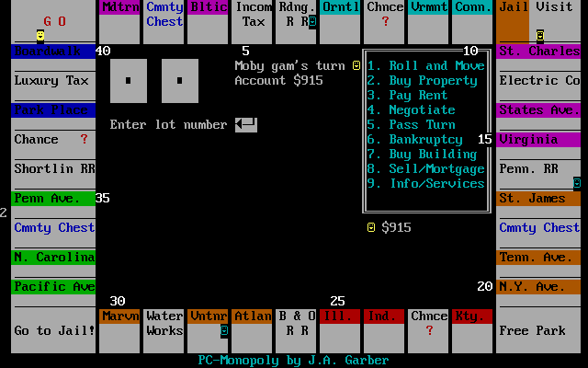The image size is (588, 368).
Task: Click the PC-Monopoly by J.A. Garber credit
Action: [294, 360]
